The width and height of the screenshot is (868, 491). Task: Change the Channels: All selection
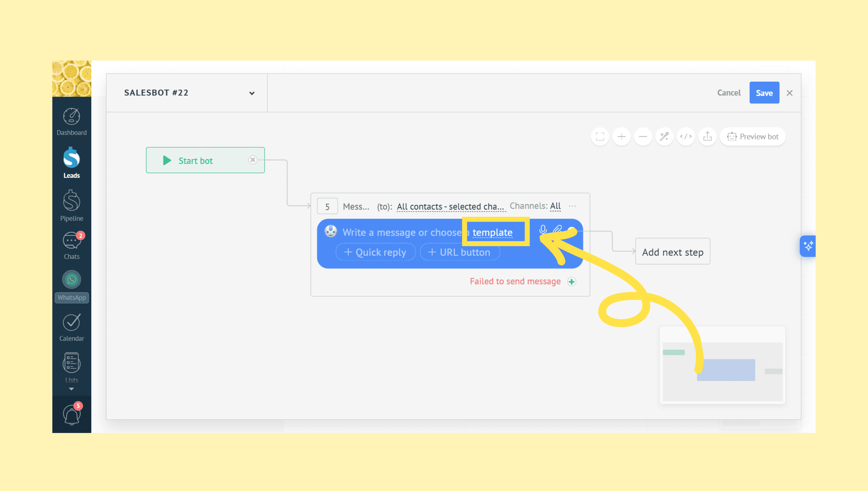point(555,206)
